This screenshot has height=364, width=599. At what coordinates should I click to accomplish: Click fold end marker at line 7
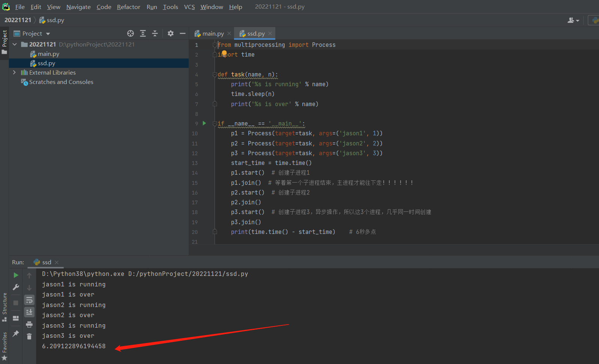coord(215,104)
